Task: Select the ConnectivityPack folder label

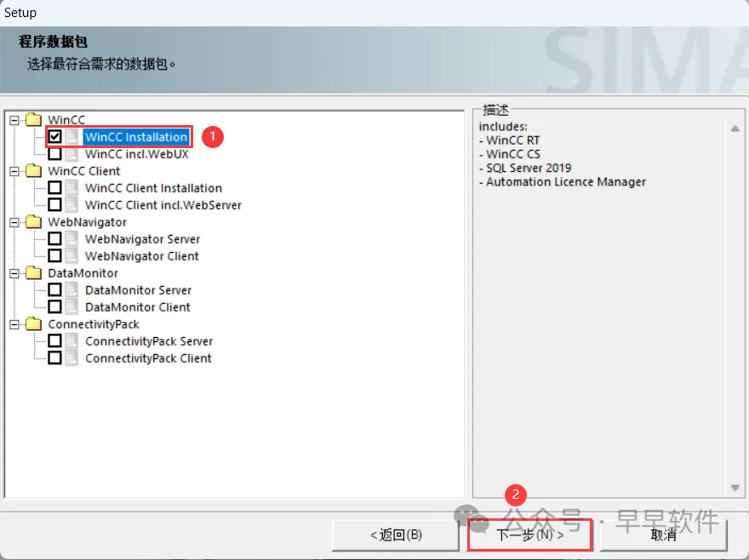Action: point(94,324)
